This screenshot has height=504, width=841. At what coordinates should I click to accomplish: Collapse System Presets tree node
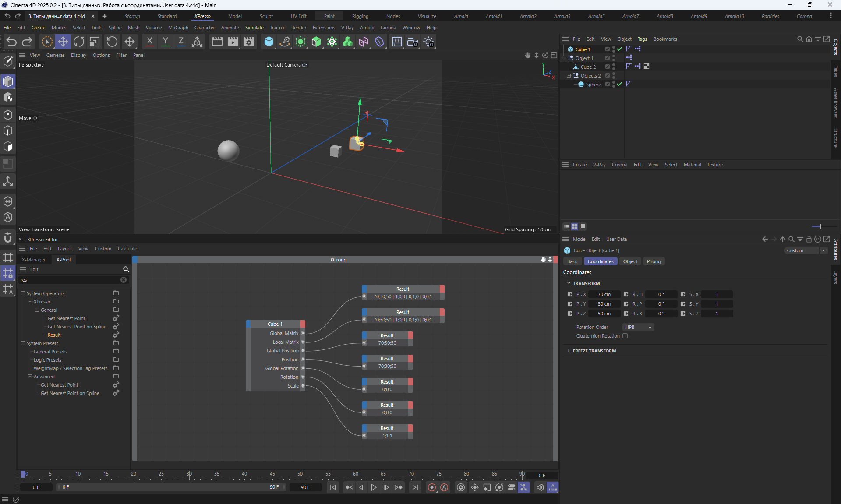point(23,343)
